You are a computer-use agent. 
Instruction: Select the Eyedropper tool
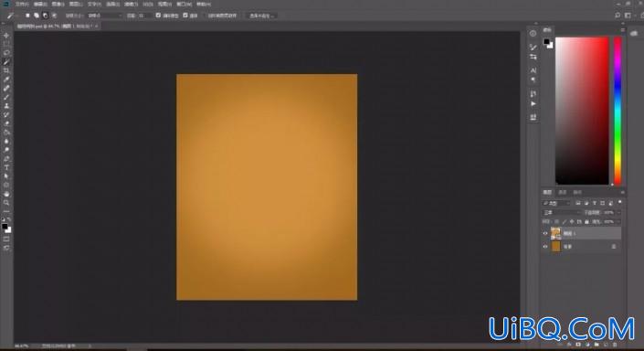6,80
